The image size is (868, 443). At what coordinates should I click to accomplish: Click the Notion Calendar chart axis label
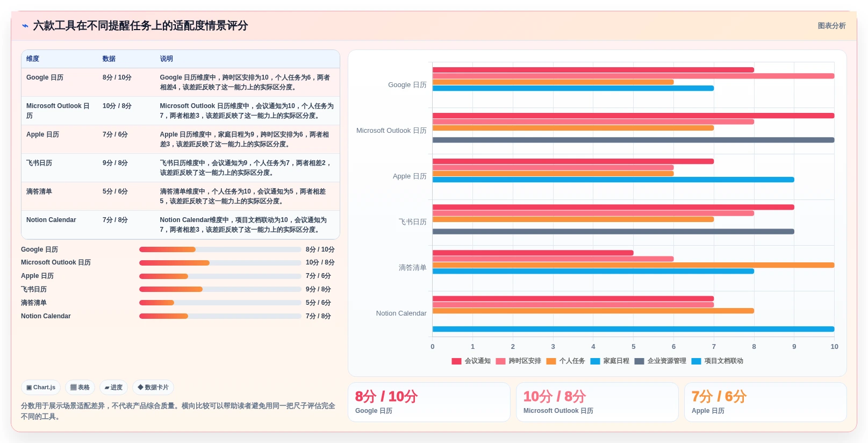[401, 313]
